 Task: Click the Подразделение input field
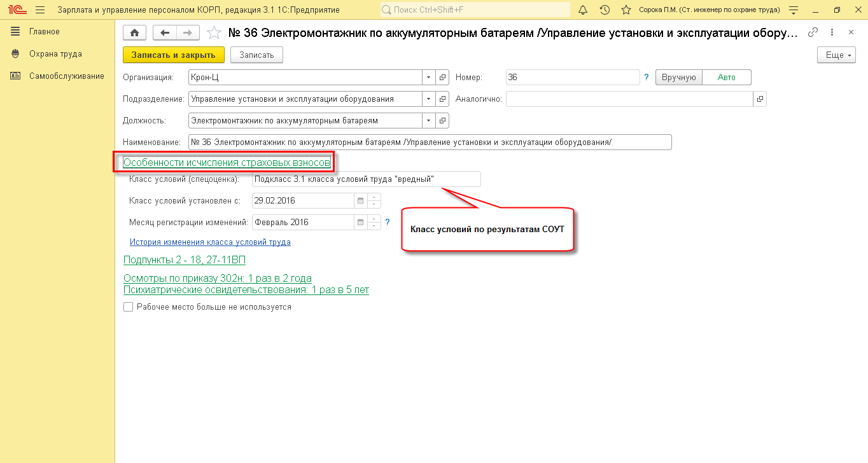coord(306,99)
